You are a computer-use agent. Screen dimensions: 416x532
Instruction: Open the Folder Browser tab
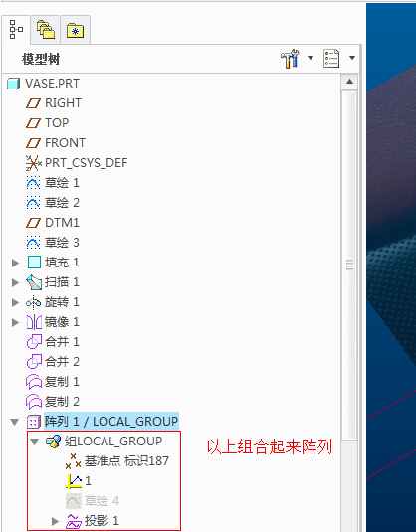pyautogui.click(x=46, y=30)
